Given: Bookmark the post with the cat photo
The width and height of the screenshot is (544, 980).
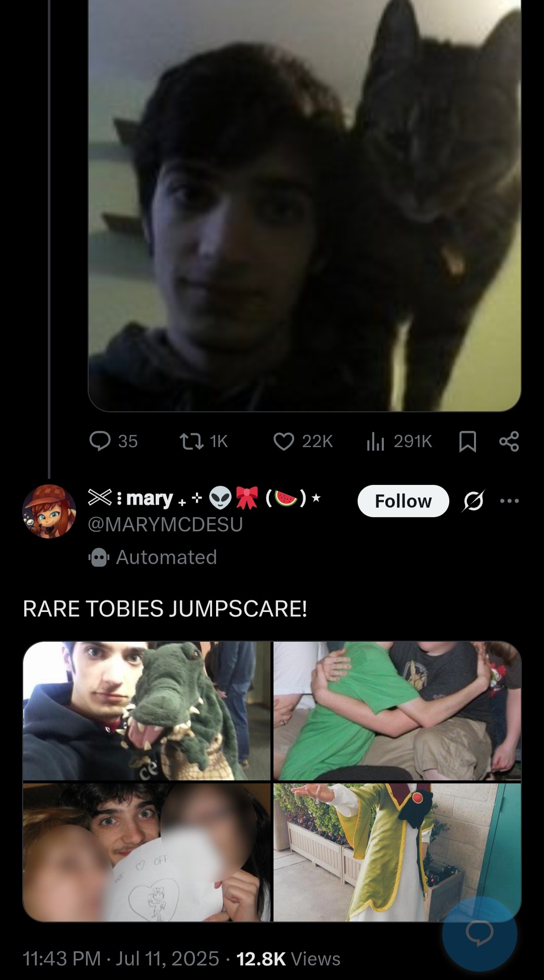Looking at the screenshot, I should coord(468,442).
